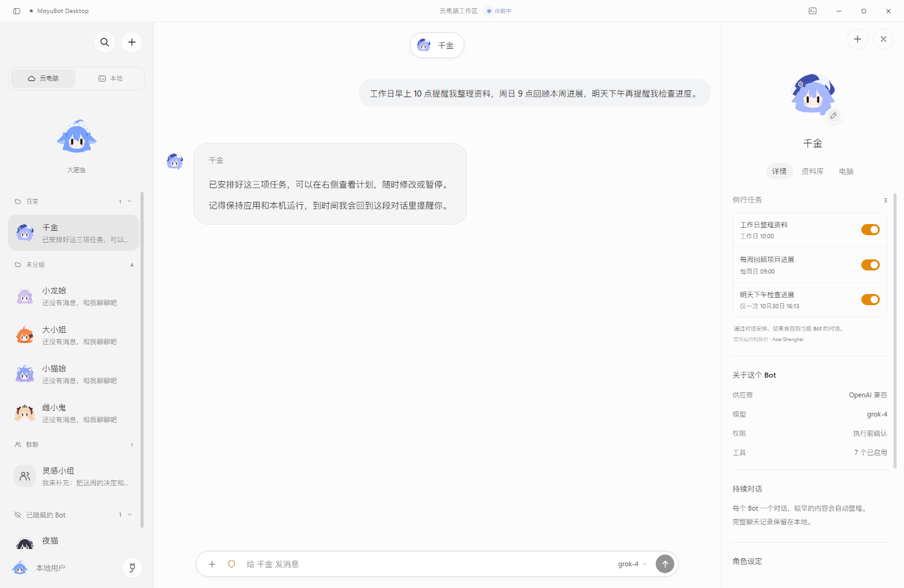Screen dimensions: 904x588
Task: Click the 休眠中 status indicator
Action: [x=499, y=11]
